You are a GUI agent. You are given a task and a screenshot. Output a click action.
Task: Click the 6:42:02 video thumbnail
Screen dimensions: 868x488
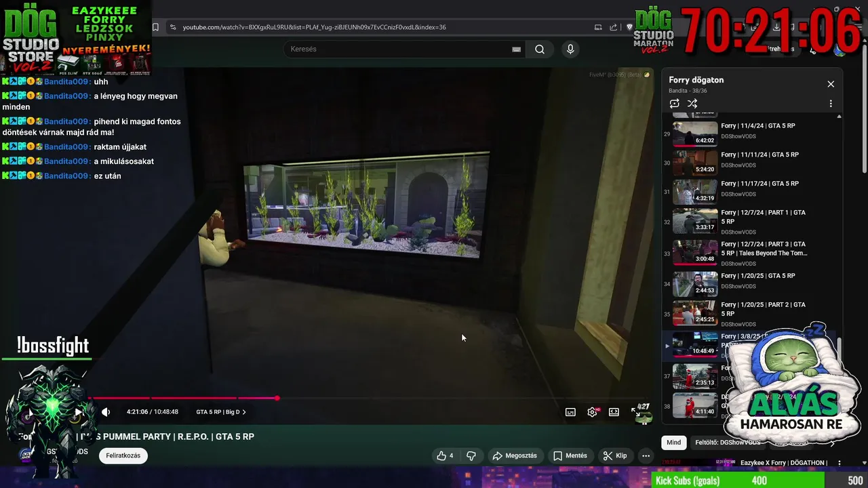point(695,134)
